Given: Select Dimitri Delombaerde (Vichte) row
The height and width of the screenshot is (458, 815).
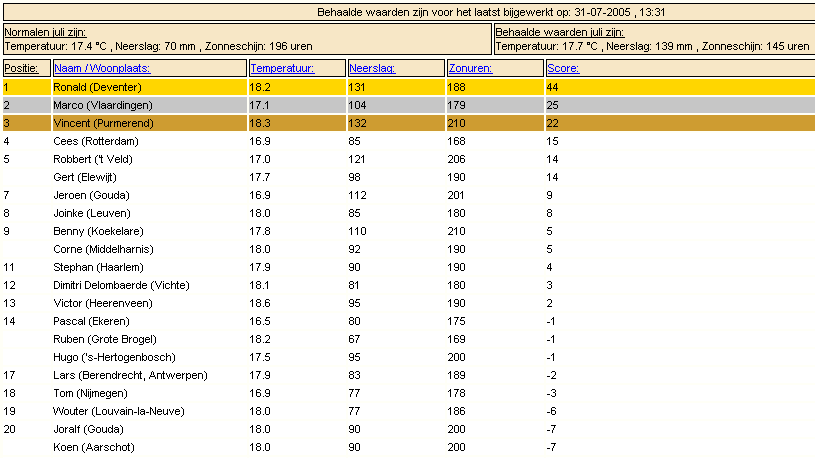Looking at the screenshot, I should click(x=409, y=285).
